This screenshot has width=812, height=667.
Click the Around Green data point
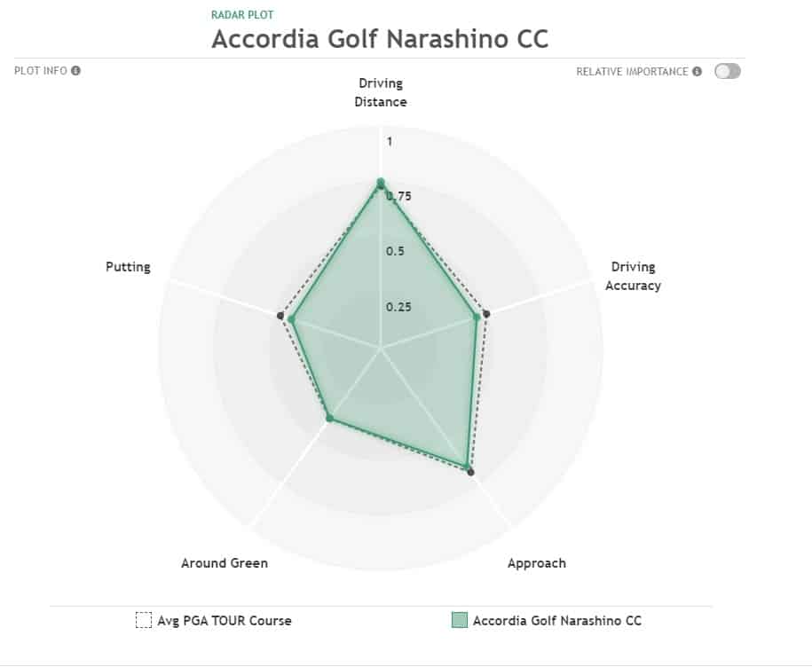329,418
